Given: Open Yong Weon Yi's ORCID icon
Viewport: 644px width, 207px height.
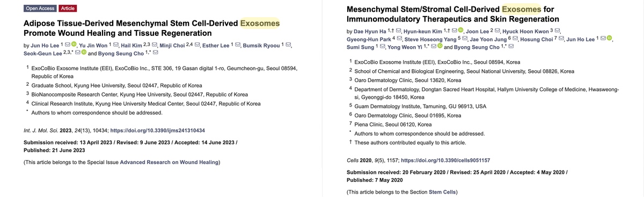Looking at the screenshot, I should coord(440,47).
